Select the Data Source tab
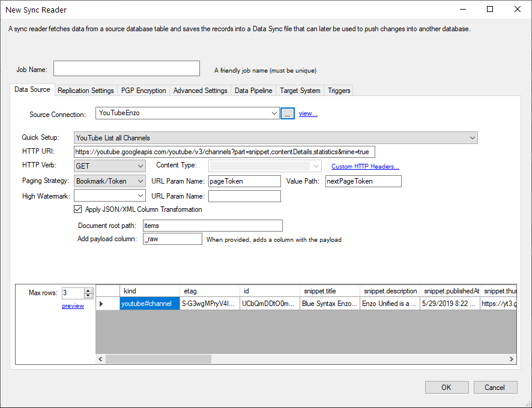The image size is (532, 408). click(x=32, y=89)
